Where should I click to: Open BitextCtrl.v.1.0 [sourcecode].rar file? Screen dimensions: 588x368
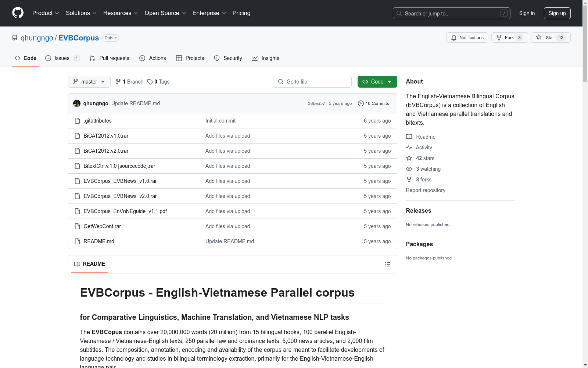point(119,166)
